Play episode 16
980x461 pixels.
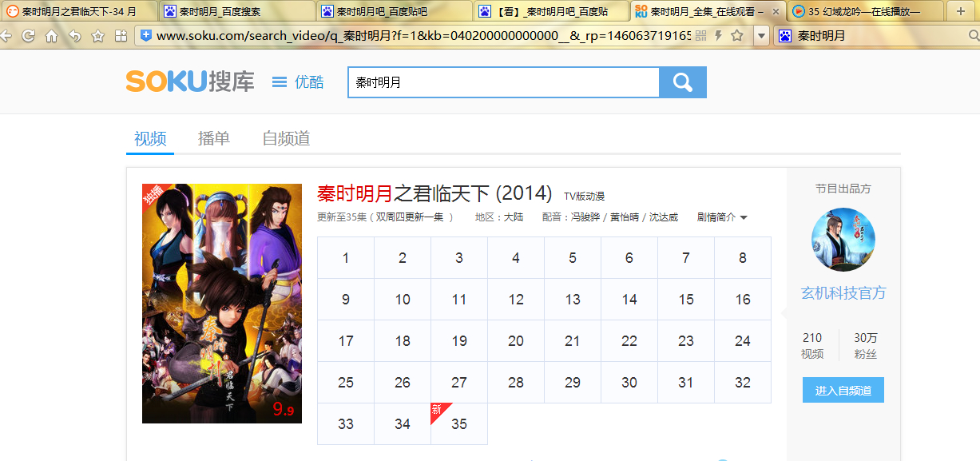[x=743, y=300]
